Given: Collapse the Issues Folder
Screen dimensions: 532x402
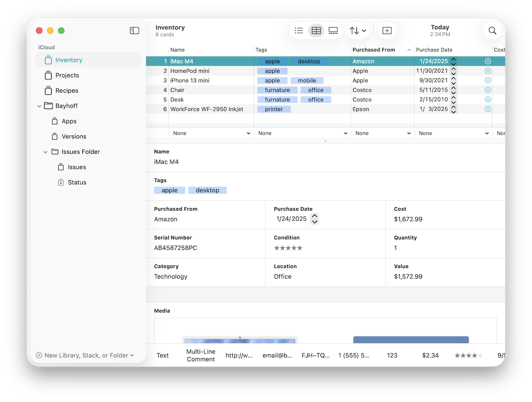Looking at the screenshot, I should [45, 152].
